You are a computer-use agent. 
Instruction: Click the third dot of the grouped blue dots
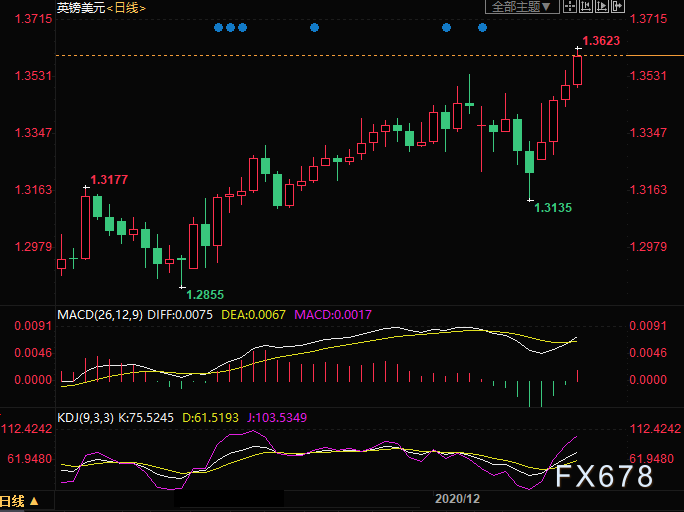[243, 28]
